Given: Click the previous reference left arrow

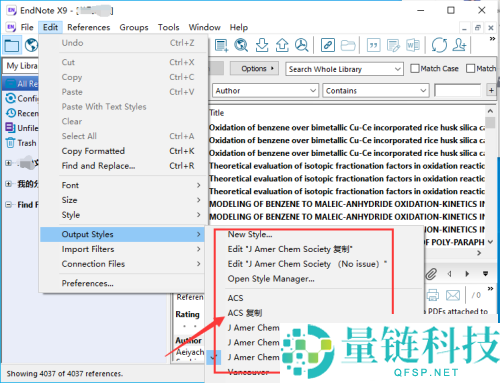Looking at the screenshot, I should (x=449, y=274).
